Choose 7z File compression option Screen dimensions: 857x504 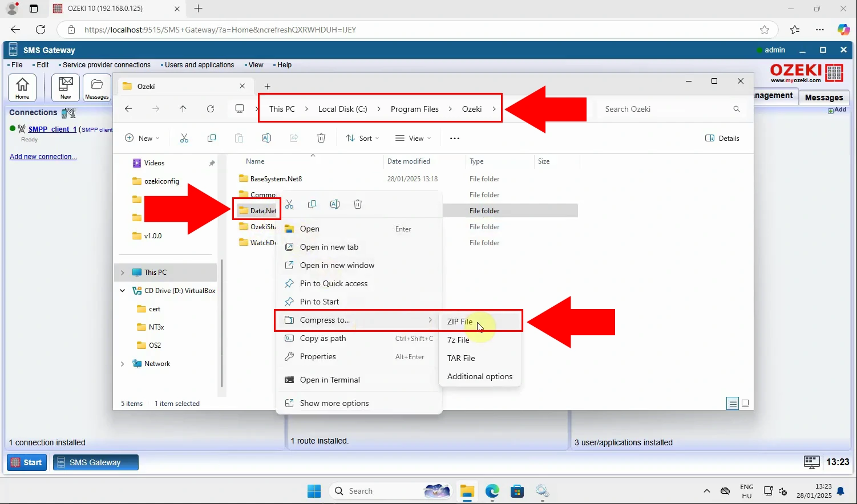pos(480,340)
